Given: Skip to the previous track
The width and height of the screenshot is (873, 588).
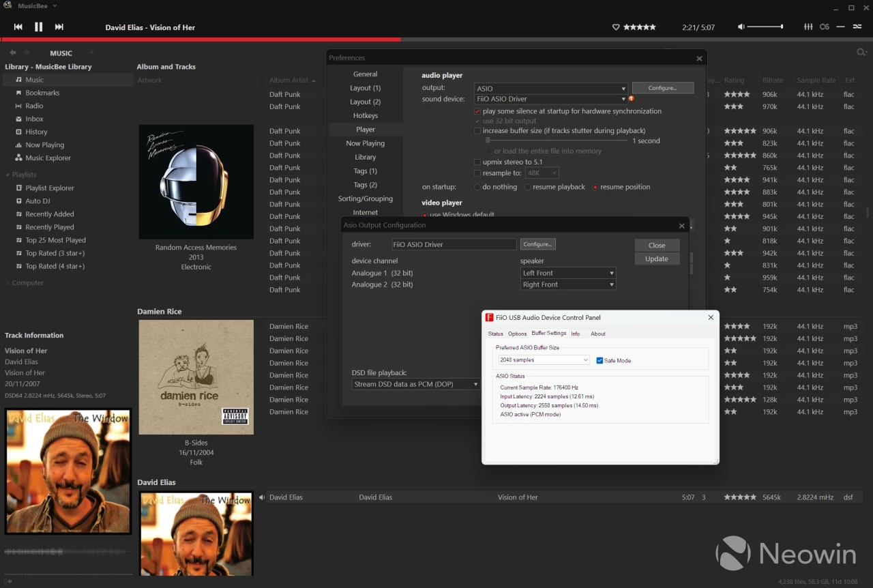Looking at the screenshot, I should point(18,27).
